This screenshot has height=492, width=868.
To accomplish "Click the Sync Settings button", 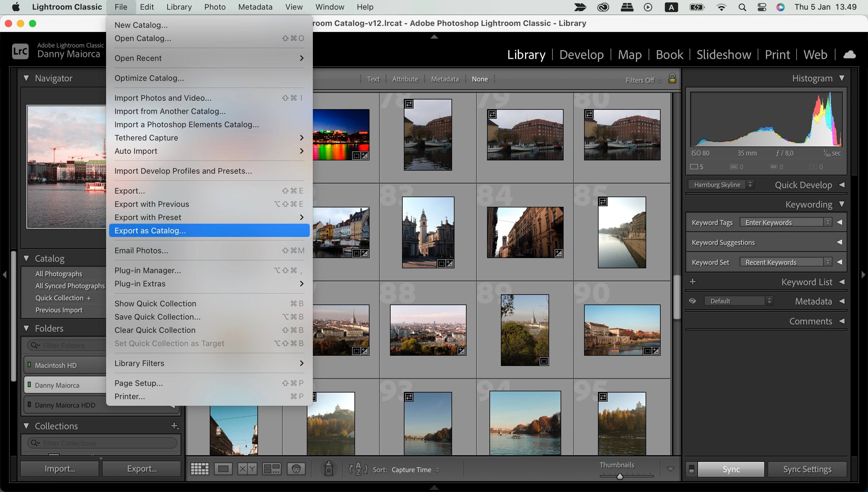I will pyautogui.click(x=807, y=469).
